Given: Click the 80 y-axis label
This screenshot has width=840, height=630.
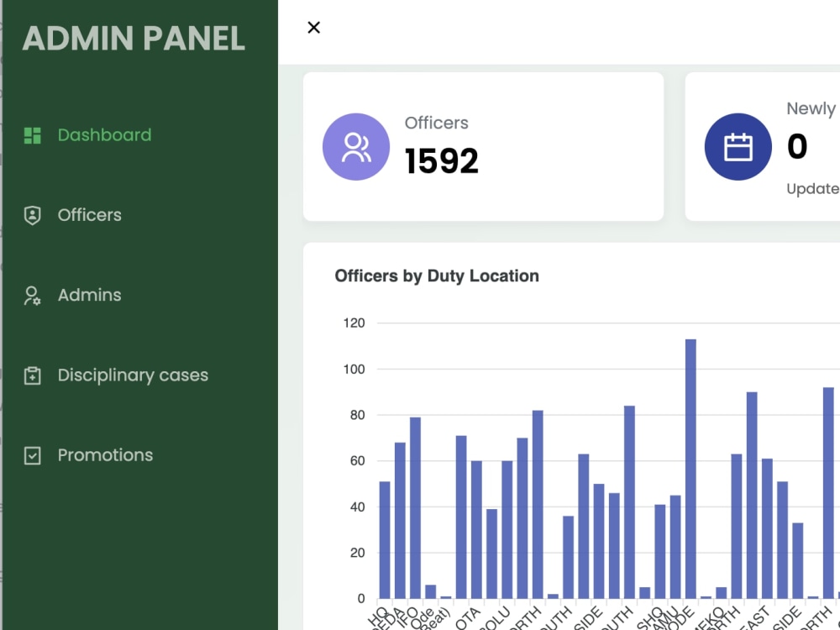Looking at the screenshot, I should pyautogui.click(x=357, y=415).
